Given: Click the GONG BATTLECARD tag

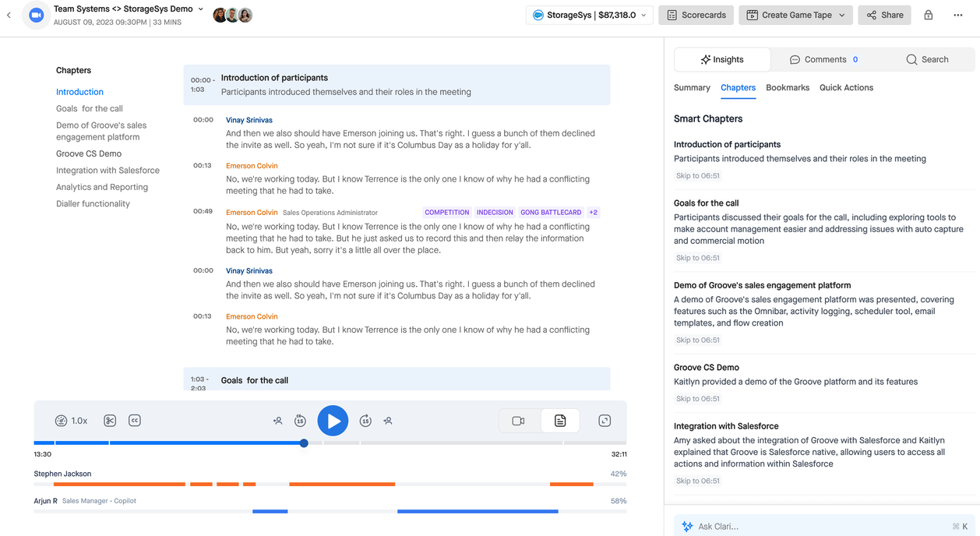Looking at the screenshot, I should tap(551, 212).
